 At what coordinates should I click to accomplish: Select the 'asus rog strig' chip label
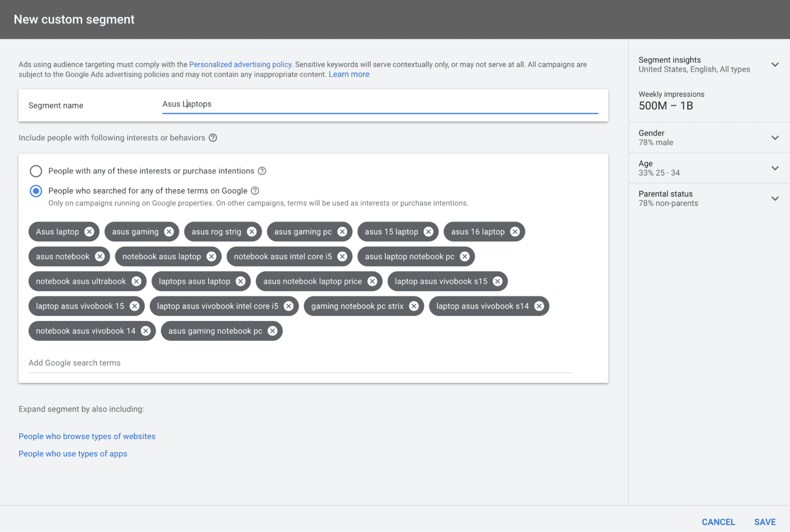pos(216,232)
